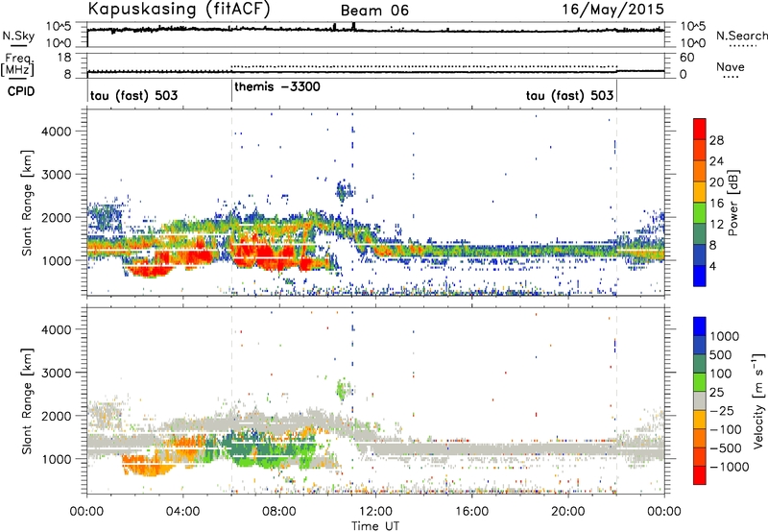
Task: Click the 28 tick on the Power scale
Action: pos(716,140)
